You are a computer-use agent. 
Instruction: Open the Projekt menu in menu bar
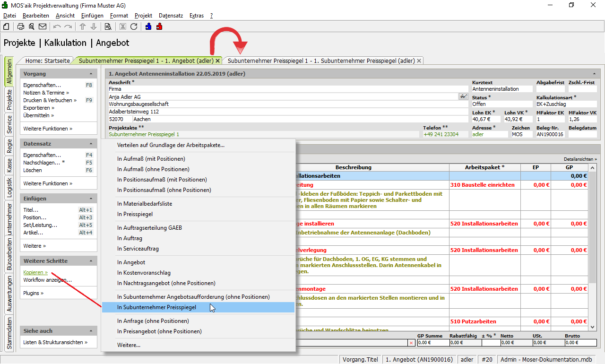(143, 16)
